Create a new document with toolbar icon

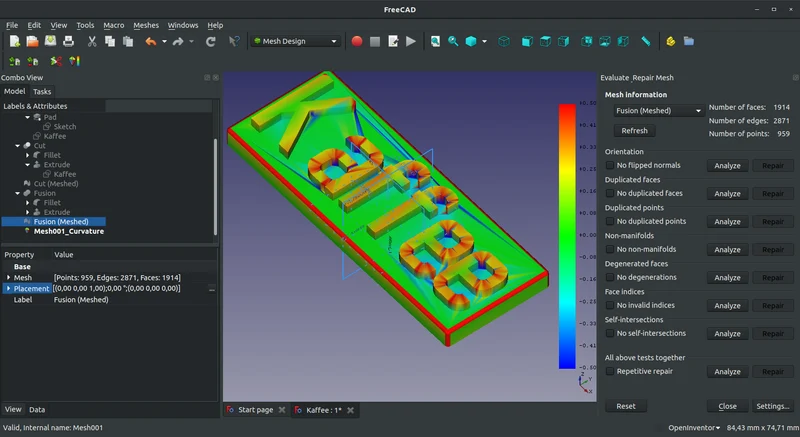coord(15,41)
